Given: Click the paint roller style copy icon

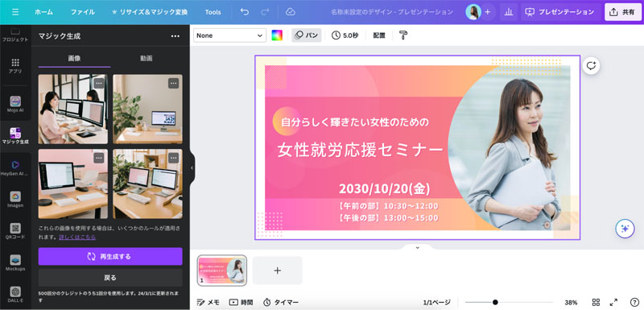Looking at the screenshot, I should click(403, 35).
